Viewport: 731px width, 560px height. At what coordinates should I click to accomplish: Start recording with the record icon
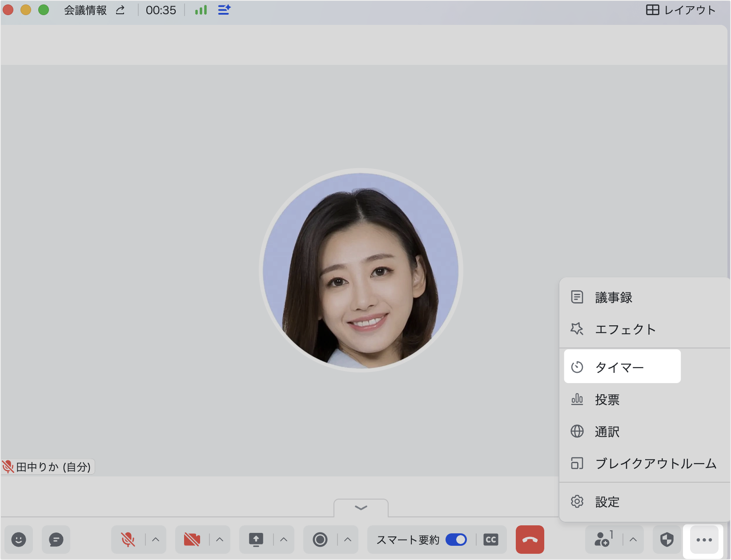(320, 540)
